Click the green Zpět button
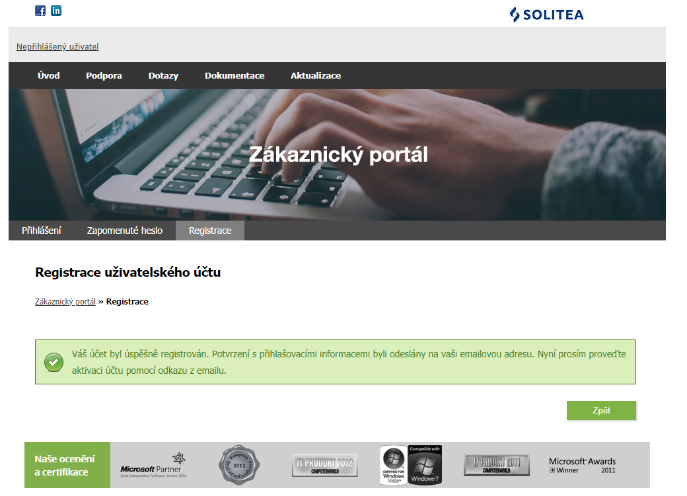This screenshot has height=496, width=687. click(601, 411)
